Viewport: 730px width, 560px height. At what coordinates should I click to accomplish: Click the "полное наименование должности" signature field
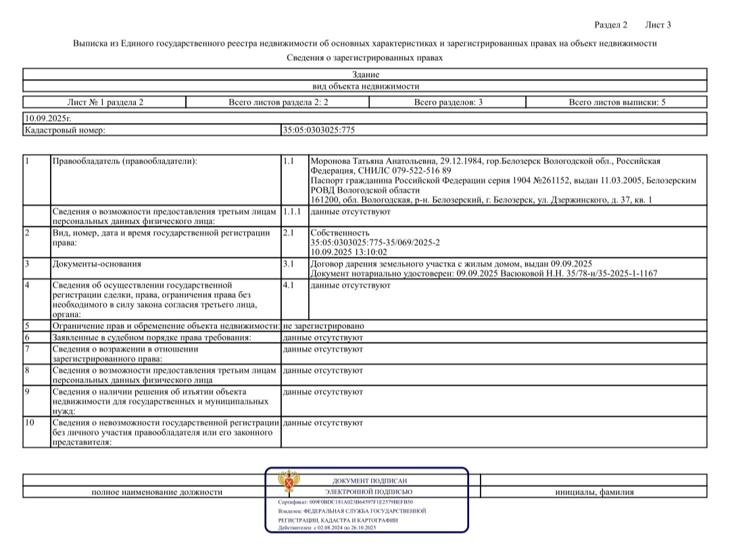click(x=157, y=492)
